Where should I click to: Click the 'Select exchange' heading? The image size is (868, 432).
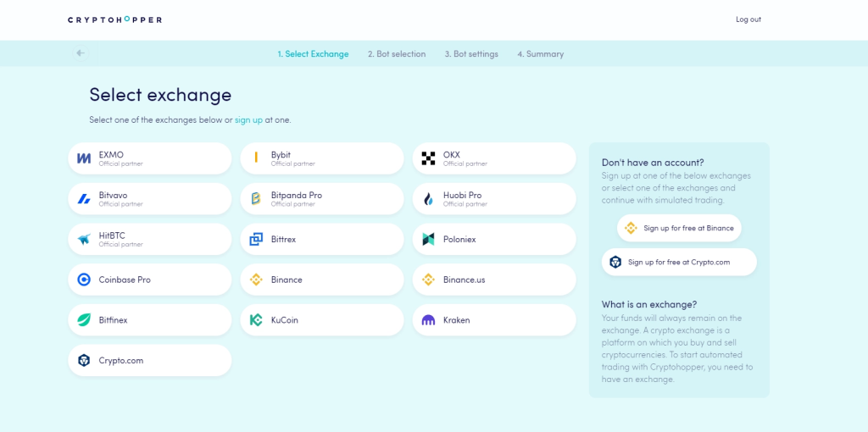pos(160,95)
